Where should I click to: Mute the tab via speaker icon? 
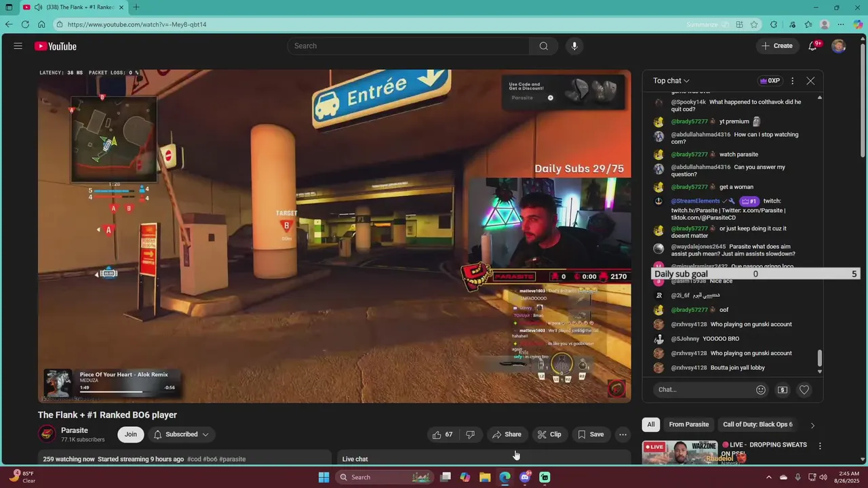pos(38,7)
